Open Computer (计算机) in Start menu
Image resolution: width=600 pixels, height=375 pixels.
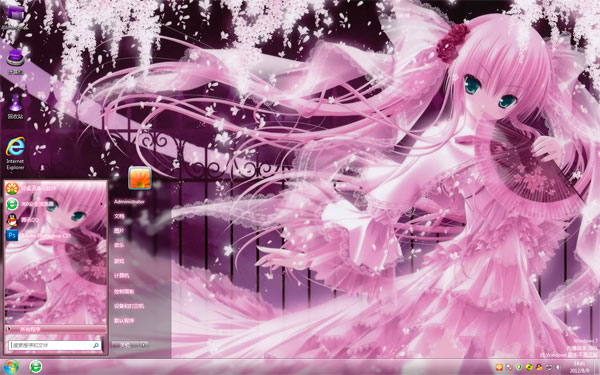[122, 276]
